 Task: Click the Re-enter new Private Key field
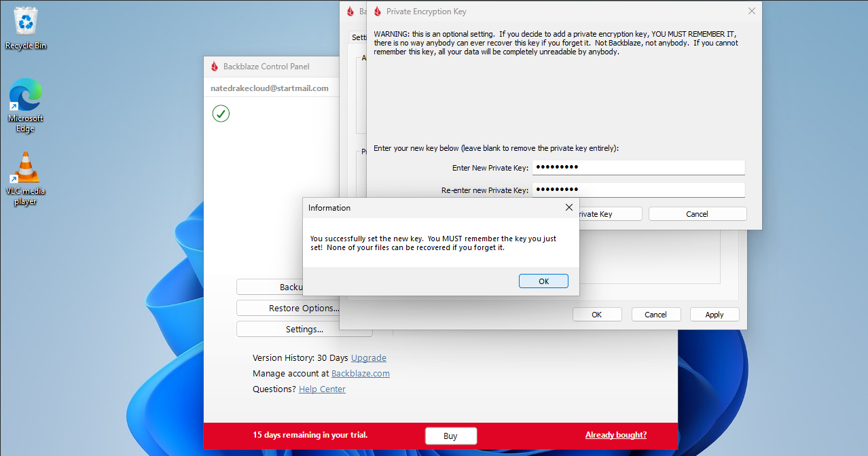pos(638,190)
